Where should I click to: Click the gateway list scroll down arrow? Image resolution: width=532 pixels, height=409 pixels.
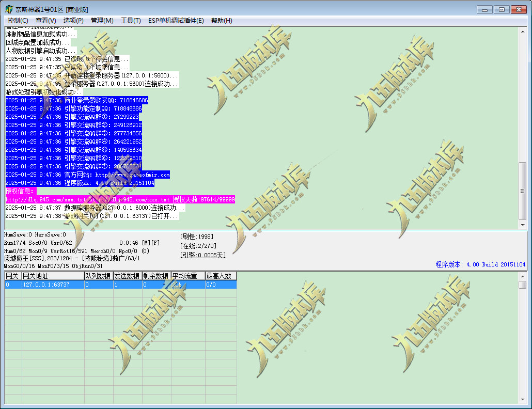point(523,400)
